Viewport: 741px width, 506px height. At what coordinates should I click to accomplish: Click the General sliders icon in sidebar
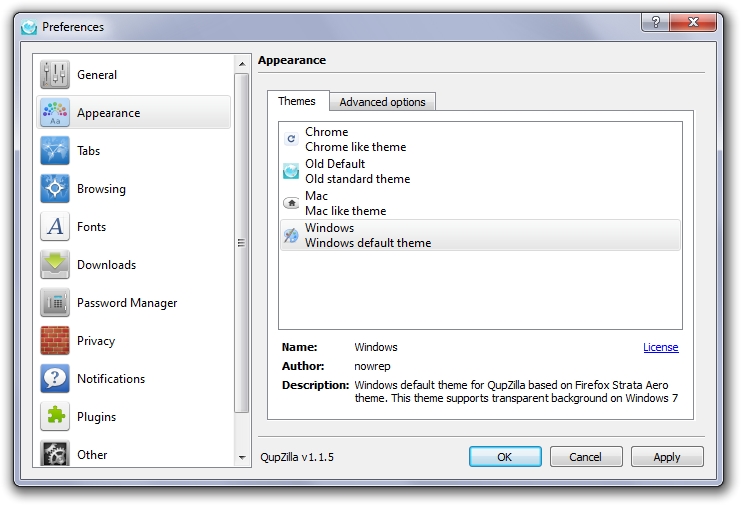[55, 75]
